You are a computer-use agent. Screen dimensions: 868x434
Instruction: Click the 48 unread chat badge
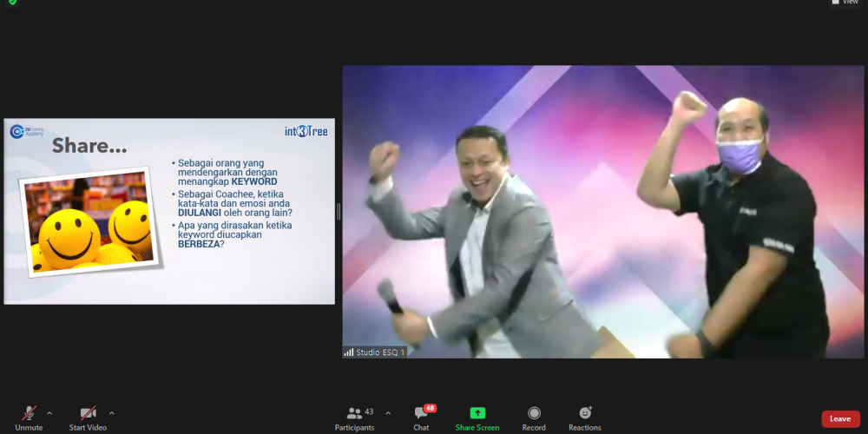pyautogui.click(x=430, y=408)
